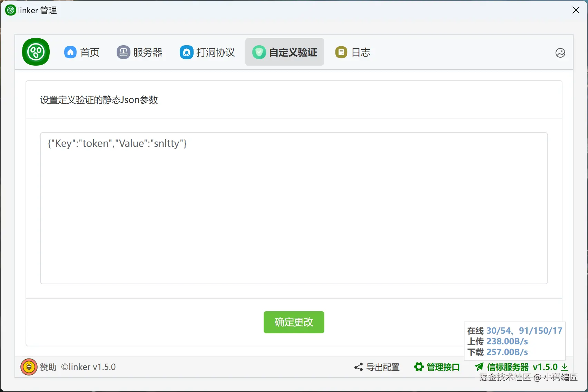Click the 确定更改 confirm button
Image resolution: width=588 pixels, height=392 pixels.
point(294,322)
